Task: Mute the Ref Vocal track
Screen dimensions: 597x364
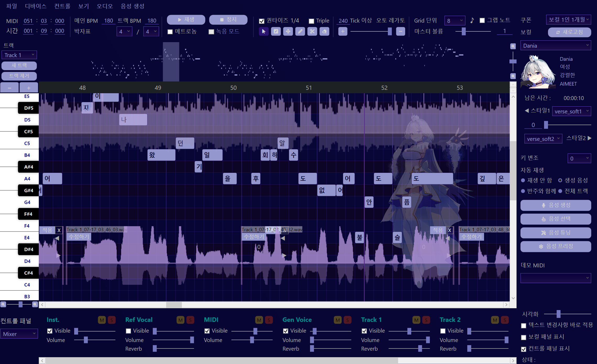Action: tap(181, 320)
